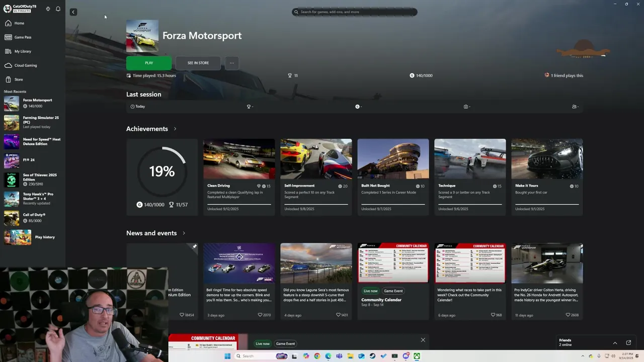Click Game Event tag in bottom popup
The image size is (644, 362).
click(x=285, y=344)
